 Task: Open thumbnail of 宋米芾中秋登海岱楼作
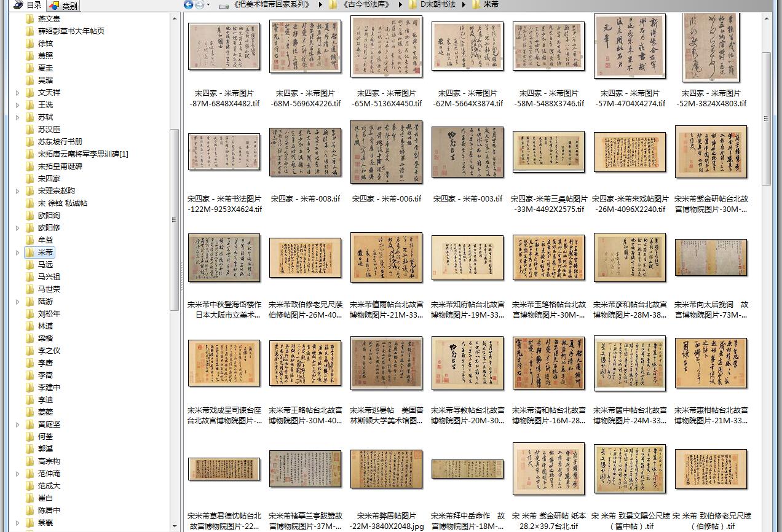[x=224, y=258]
